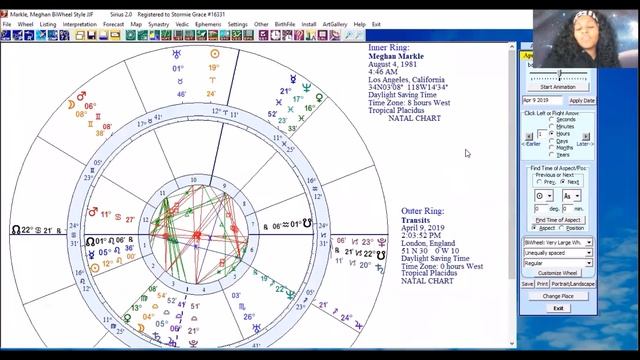Screen dimensions: 640x360
Task: Open the Forecast menu
Action: click(x=113, y=24)
